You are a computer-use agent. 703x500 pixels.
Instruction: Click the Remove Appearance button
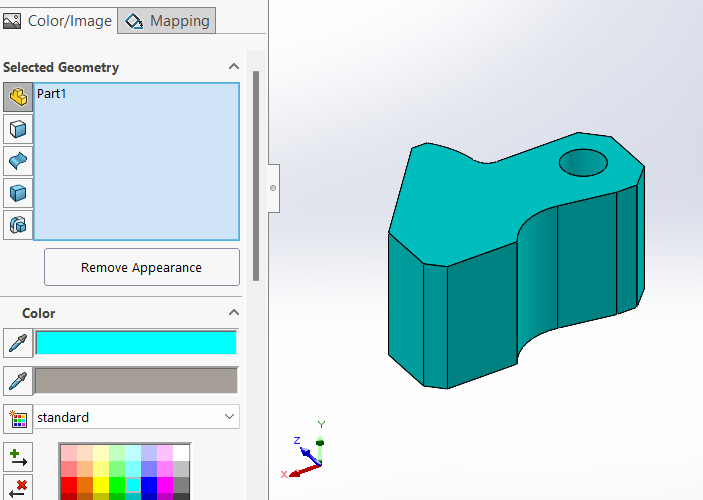141,268
